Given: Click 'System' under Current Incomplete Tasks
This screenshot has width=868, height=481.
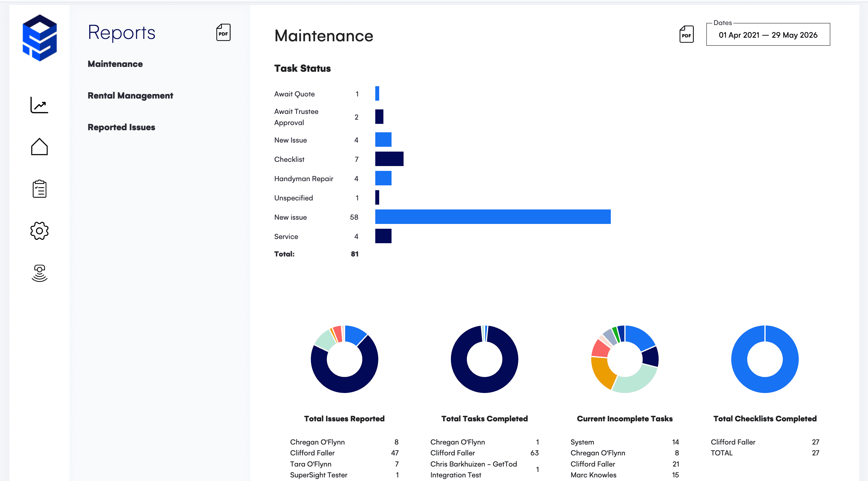Looking at the screenshot, I should point(582,442).
